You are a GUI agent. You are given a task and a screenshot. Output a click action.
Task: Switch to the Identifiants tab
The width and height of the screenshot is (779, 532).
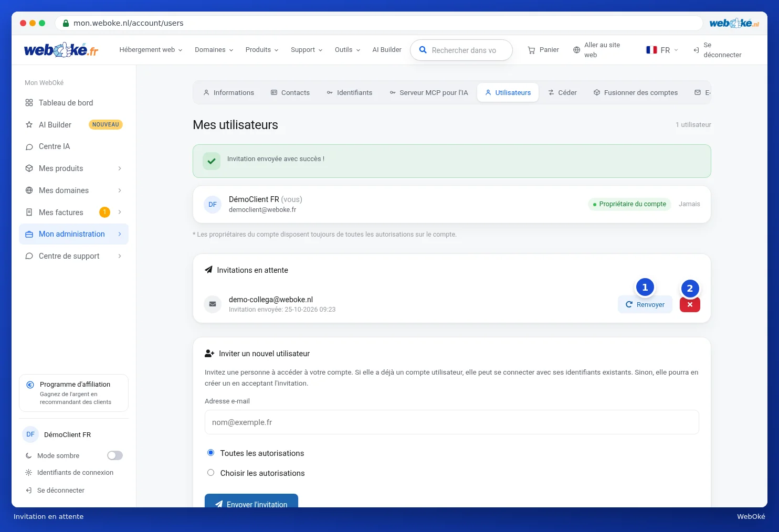[x=350, y=93]
